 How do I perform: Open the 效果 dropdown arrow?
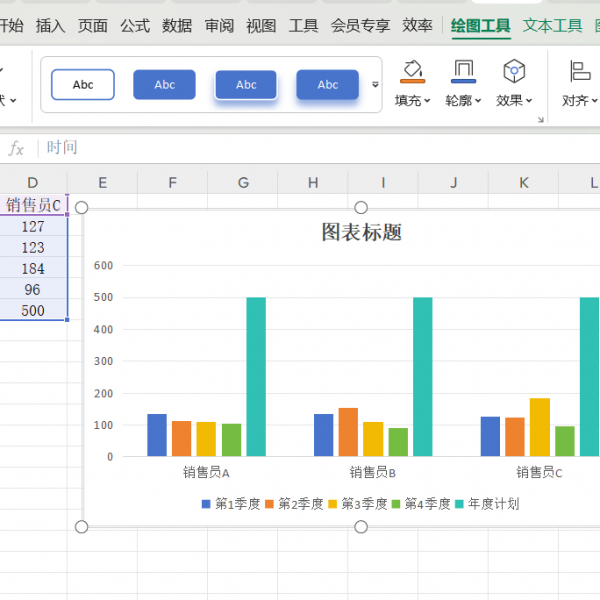point(529,101)
